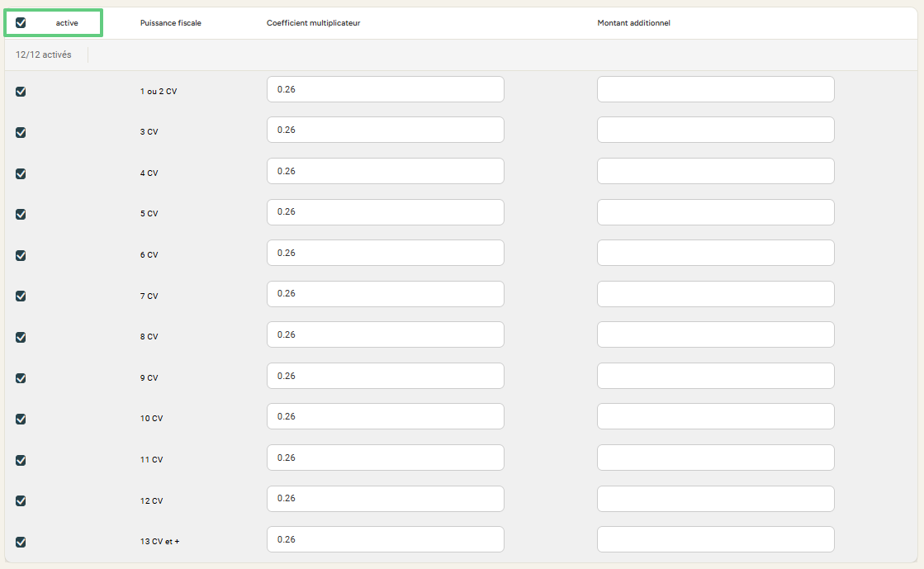
Task: Click the 12 CV montant additionnel input
Action: coord(716,498)
